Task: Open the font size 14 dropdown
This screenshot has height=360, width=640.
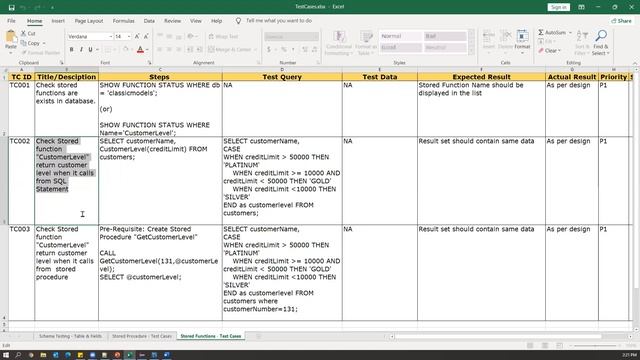Action: (x=129, y=37)
